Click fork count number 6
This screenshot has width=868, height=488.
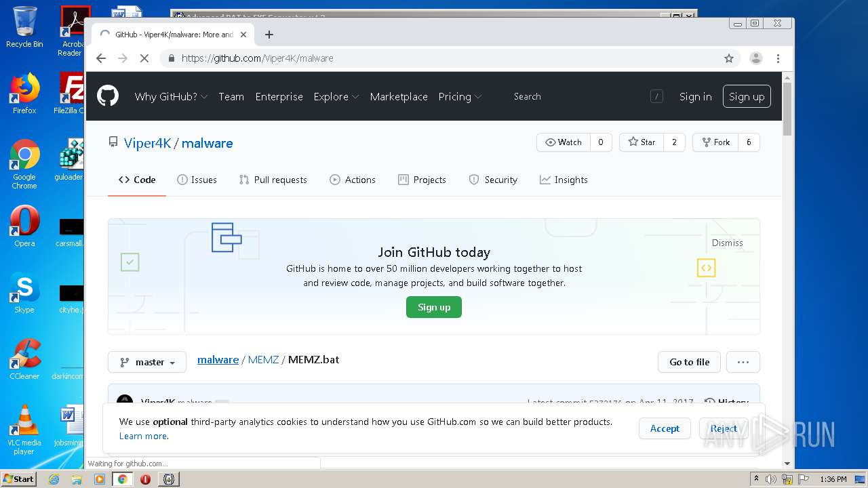749,142
